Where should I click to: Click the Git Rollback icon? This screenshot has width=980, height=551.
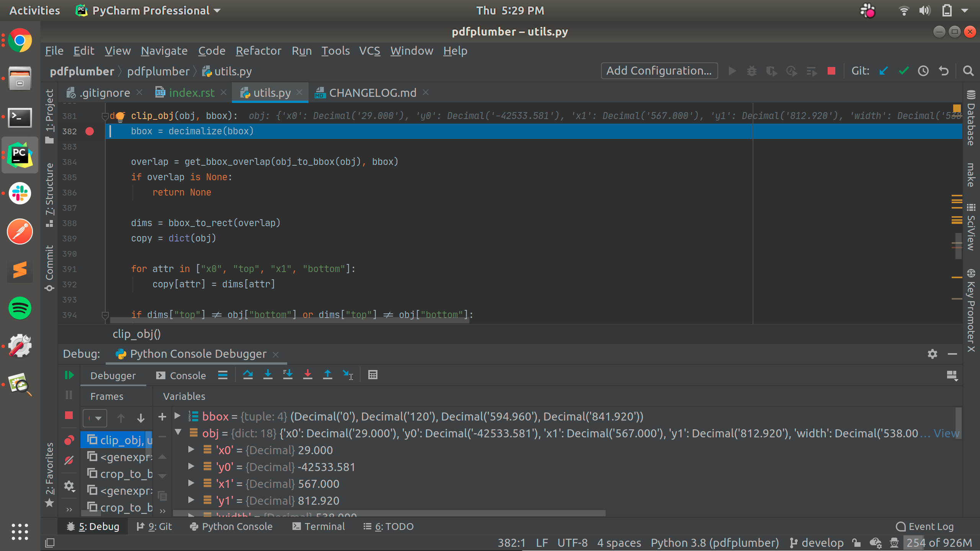click(x=944, y=71)
